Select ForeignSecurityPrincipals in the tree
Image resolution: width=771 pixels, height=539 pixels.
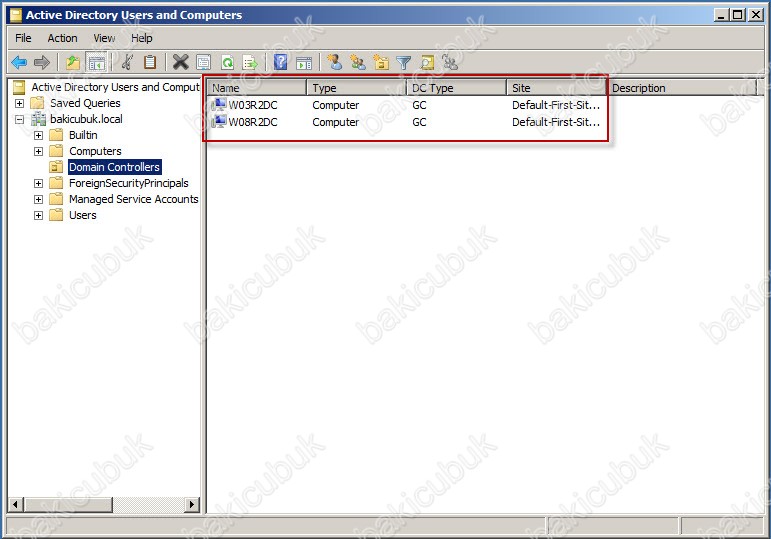(x=128, y=183)
